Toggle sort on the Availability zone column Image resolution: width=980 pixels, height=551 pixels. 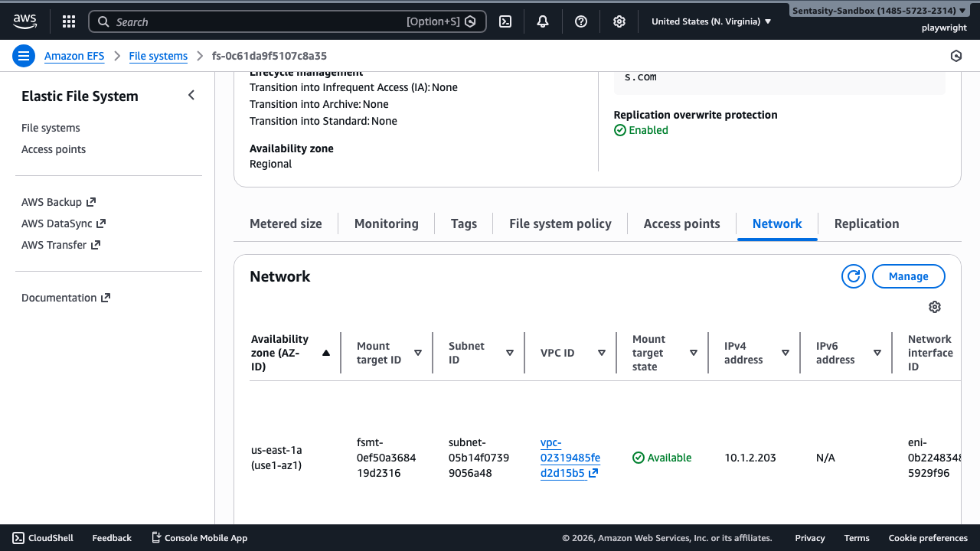point(325,353)
